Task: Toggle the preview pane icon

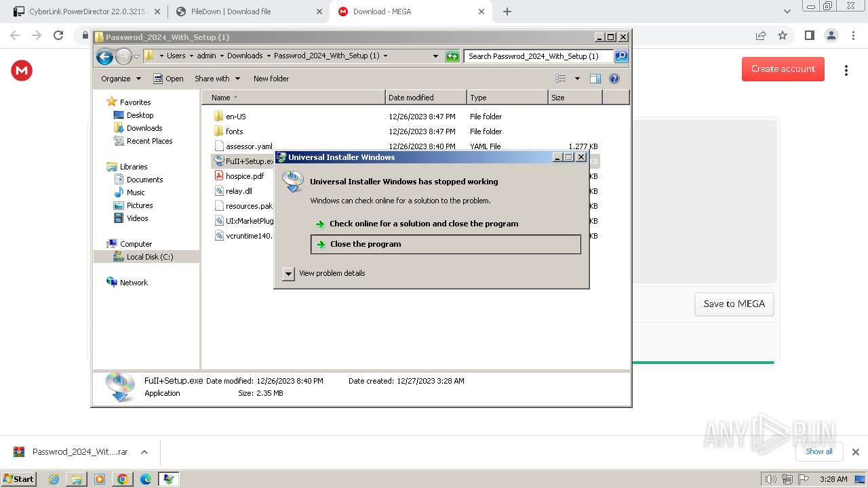Action: (x=595, y=79)
